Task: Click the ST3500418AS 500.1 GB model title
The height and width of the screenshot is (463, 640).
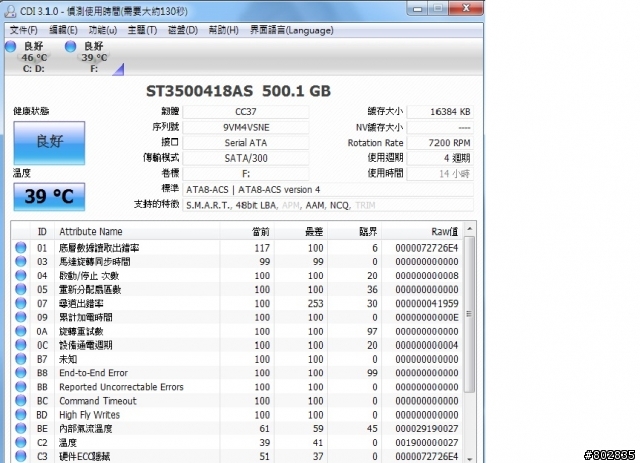Action: click(x=238, y=91)
